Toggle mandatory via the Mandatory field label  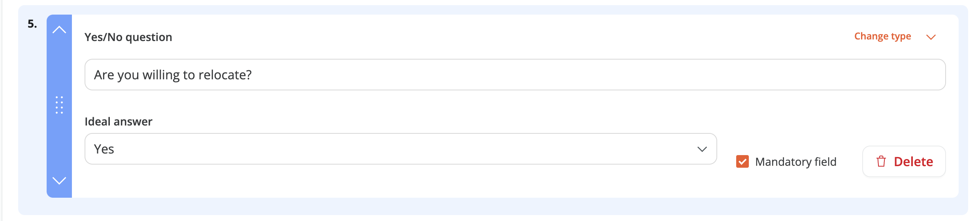(x=796, y=162)
